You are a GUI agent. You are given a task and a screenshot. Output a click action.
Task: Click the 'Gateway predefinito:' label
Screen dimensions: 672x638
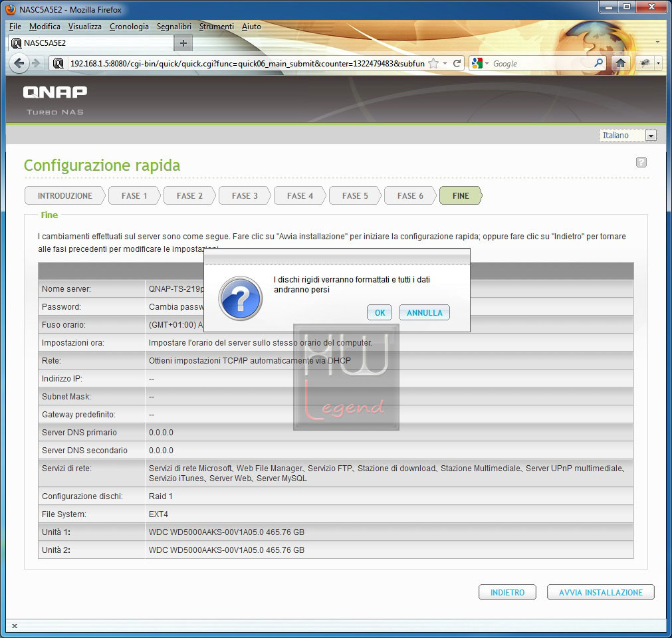click(79, 414)
